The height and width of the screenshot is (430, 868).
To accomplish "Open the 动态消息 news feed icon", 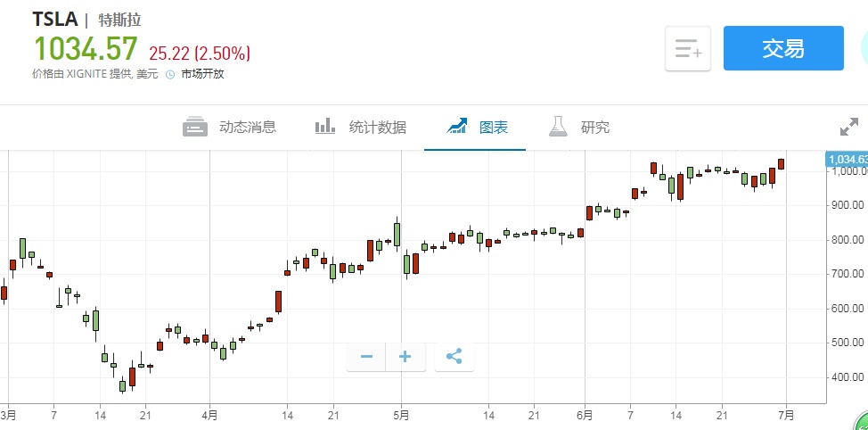I will tap(195, 127).
